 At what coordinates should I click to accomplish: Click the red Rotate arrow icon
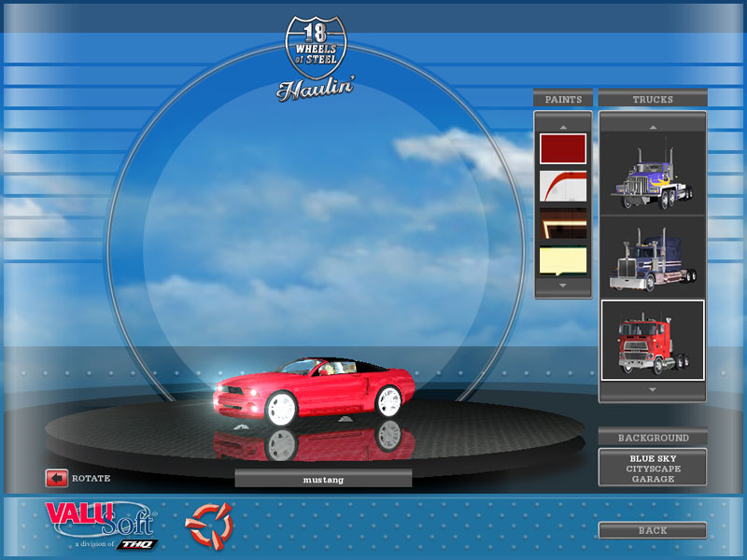[x=57, y=478]
